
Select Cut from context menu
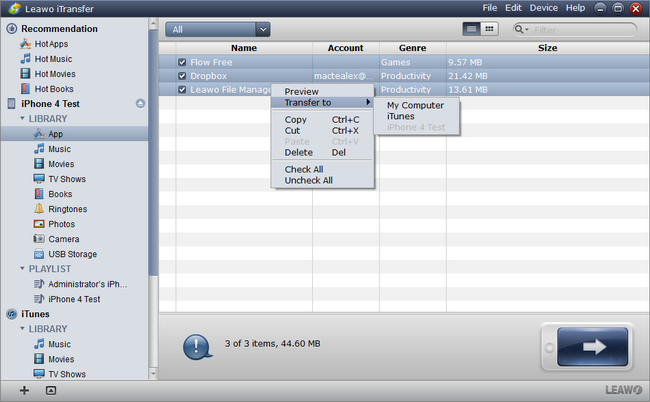[292, 131]
